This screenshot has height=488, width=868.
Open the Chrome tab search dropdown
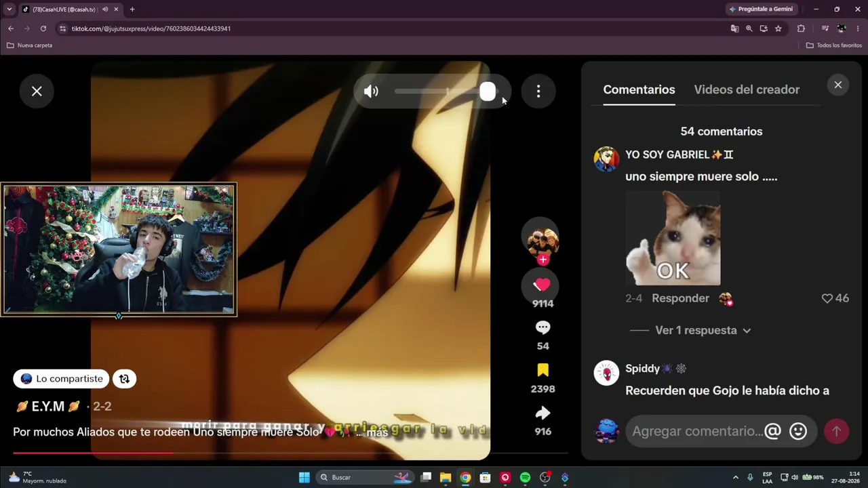9,9
